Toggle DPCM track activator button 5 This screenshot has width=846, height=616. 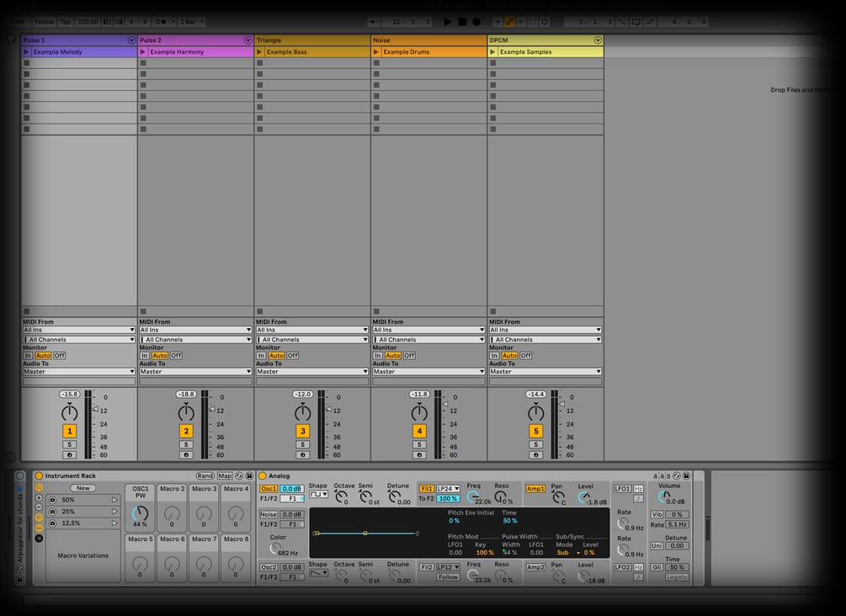(x=535, y=431)
